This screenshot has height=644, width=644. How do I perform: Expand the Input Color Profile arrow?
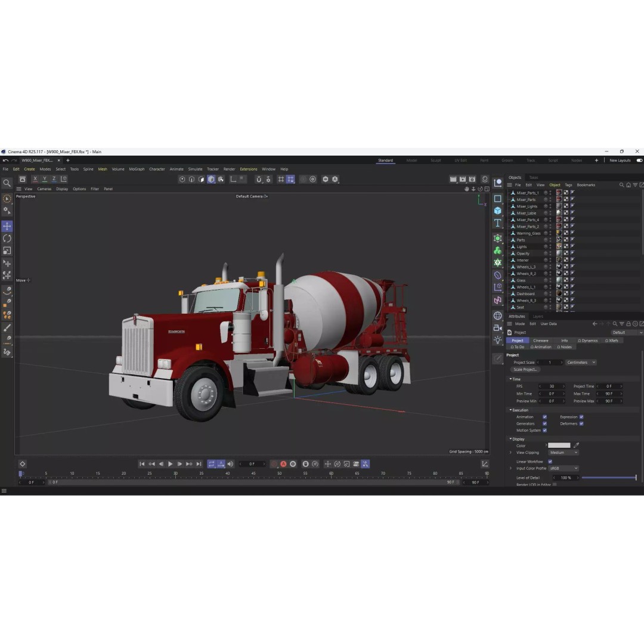(x=510, y=468)
